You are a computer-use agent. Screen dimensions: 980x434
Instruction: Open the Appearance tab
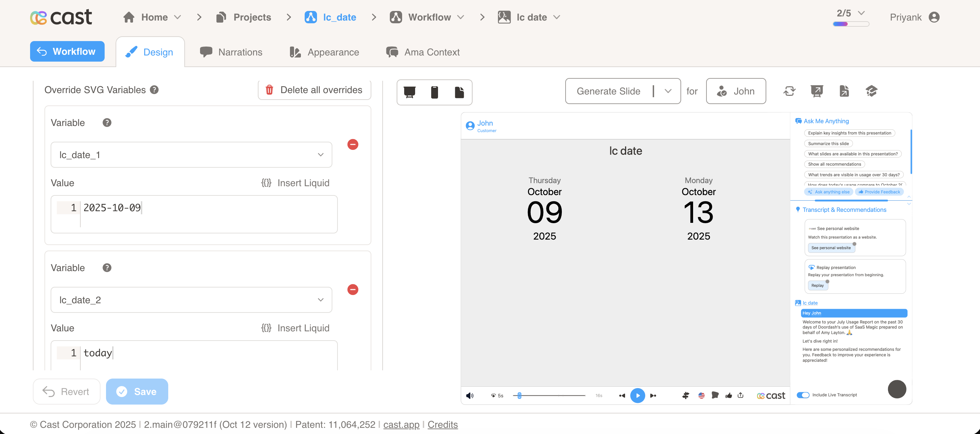pyautogui.click(x=324, y=52)
